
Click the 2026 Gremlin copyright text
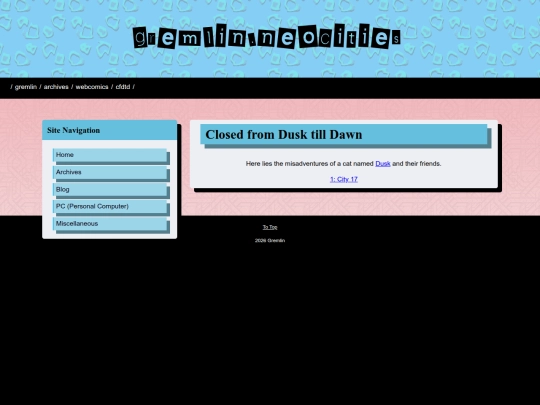pos(270,240)
